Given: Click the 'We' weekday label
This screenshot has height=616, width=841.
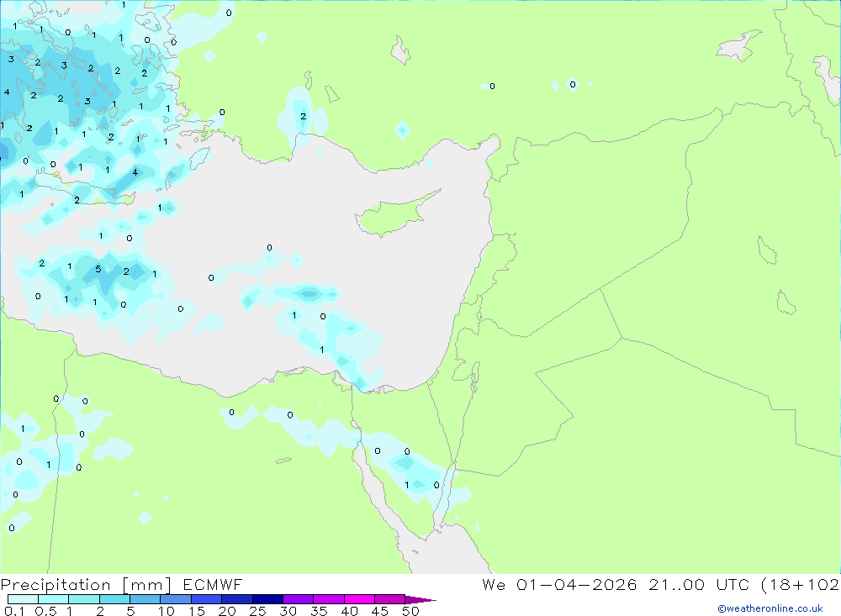Looking at the screenshot, I should click(494, 584).
